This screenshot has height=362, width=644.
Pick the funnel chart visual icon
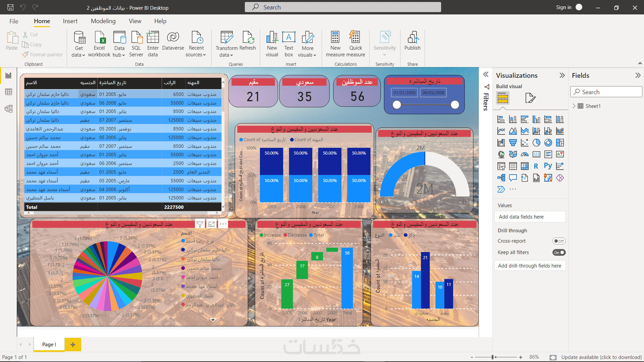[x=513, y=143]
